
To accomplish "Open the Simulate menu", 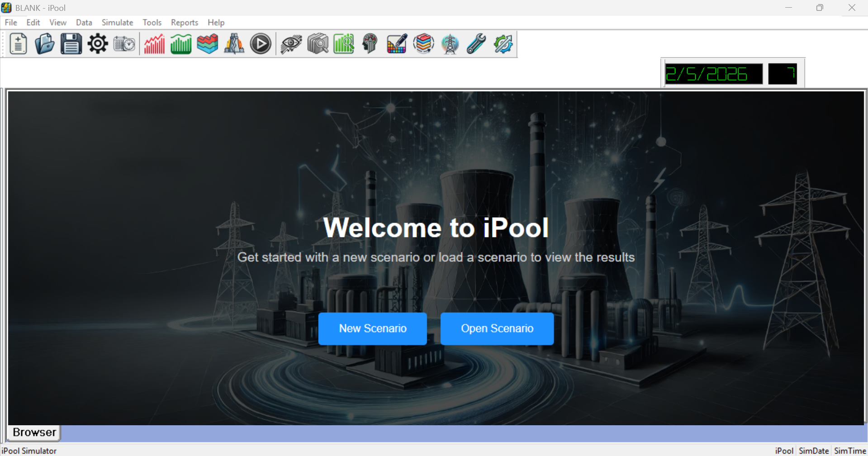I will click(x=117, y=23).
